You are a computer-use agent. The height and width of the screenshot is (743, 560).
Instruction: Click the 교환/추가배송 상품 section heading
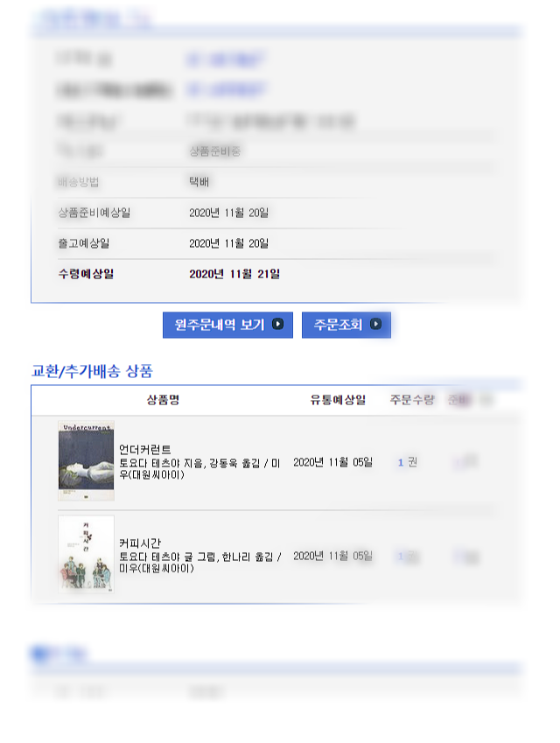[92, 370]
